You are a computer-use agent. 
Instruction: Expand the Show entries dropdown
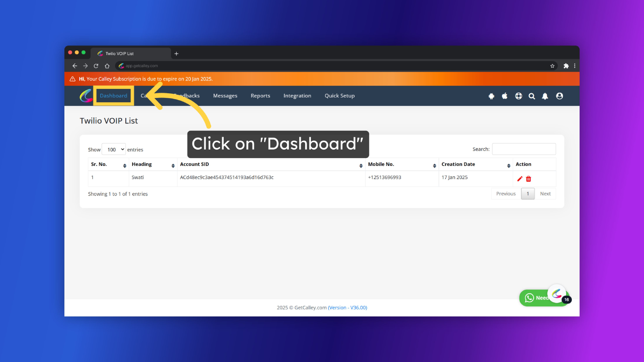tap(114, 149)
